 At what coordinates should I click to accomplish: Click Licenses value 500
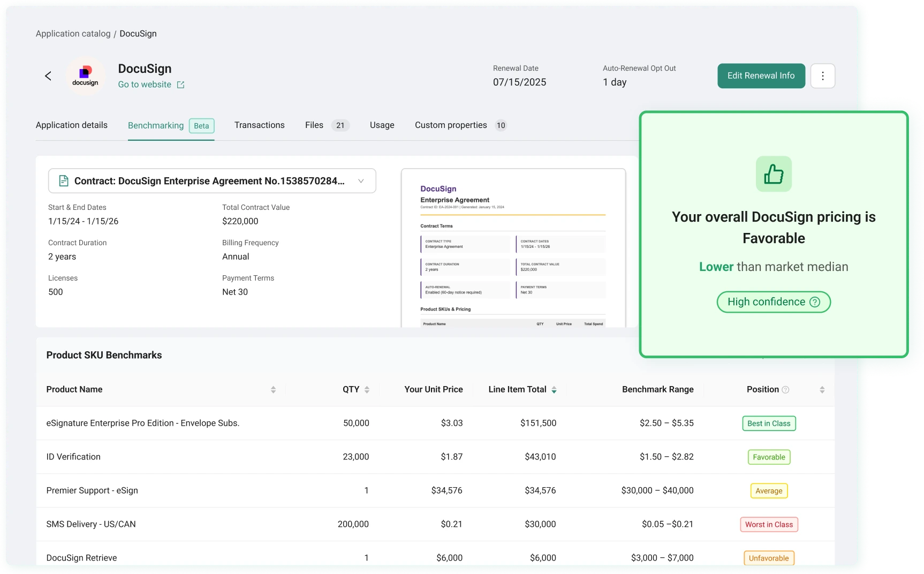click(56, 292)
